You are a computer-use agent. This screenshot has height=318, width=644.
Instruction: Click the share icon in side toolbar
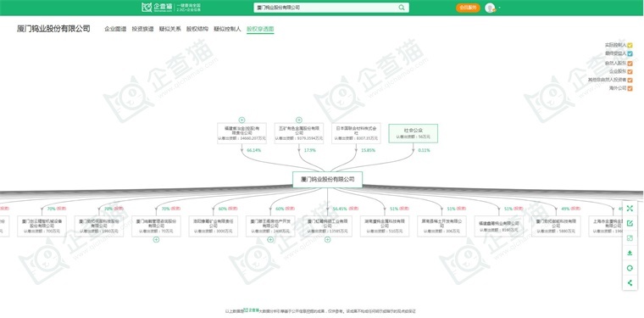tap(630, 282)
